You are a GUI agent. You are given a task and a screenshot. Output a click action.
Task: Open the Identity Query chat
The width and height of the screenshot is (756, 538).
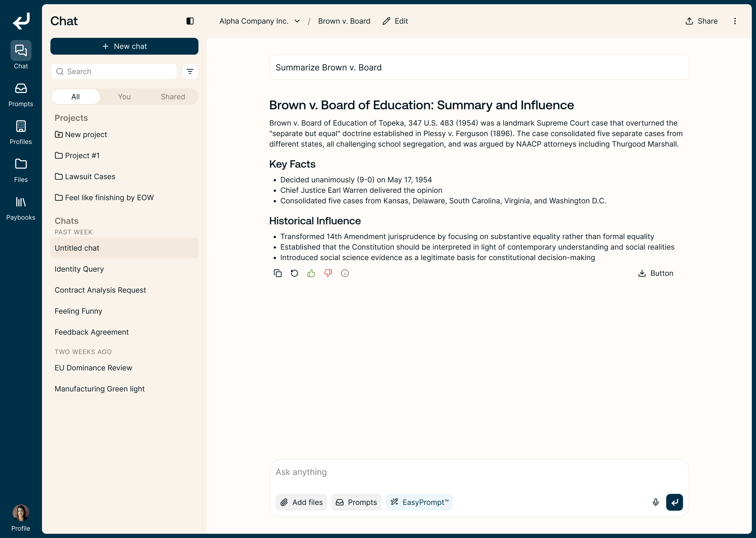pyautogui.click(x=124, y=269)
